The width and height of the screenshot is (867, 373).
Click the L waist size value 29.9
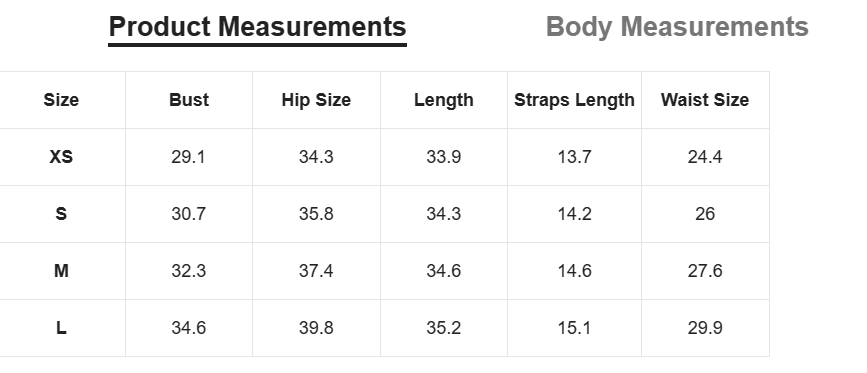point(705,328)
